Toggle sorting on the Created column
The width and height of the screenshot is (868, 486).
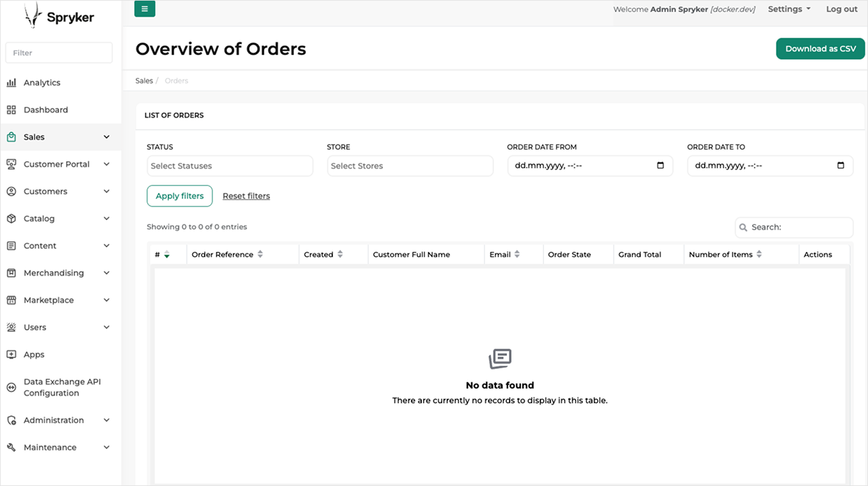point(323,255)
